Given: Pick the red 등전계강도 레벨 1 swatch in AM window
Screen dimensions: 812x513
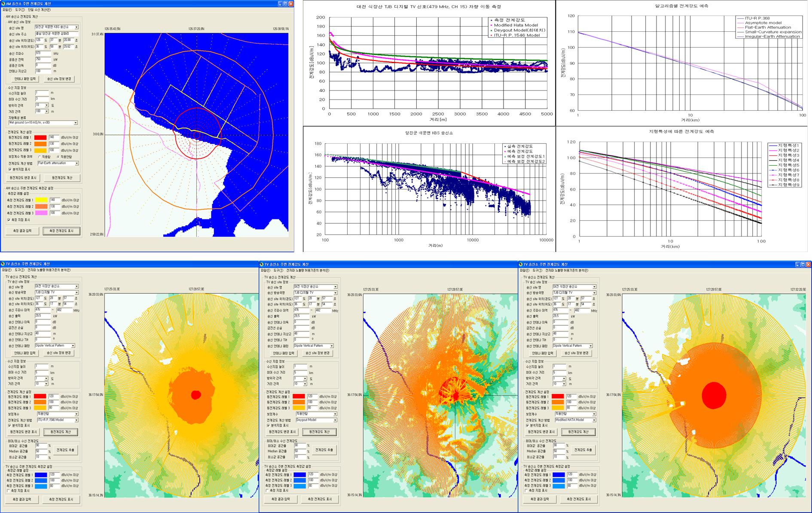Looking at the screenshot, I should 40,137.
